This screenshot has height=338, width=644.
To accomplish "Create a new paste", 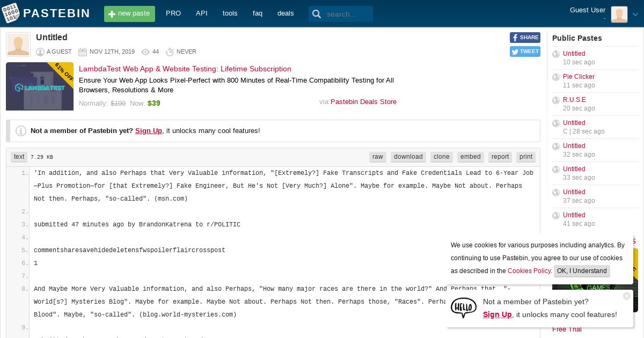I will coord(129,14).
